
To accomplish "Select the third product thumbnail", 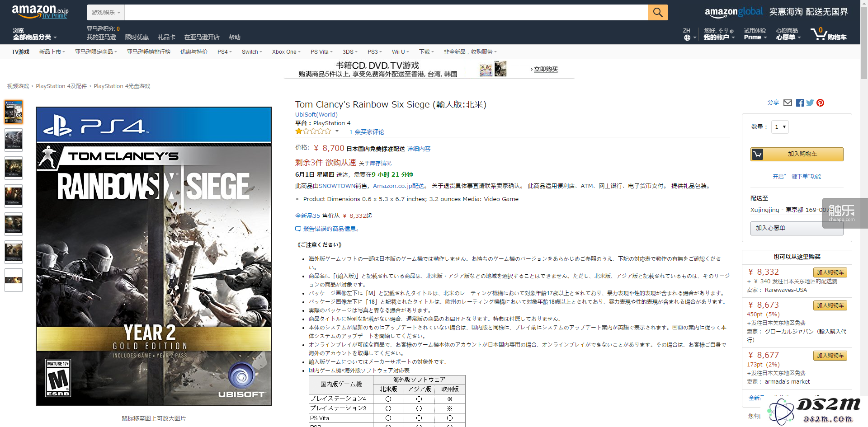I will tap(14, 168).
